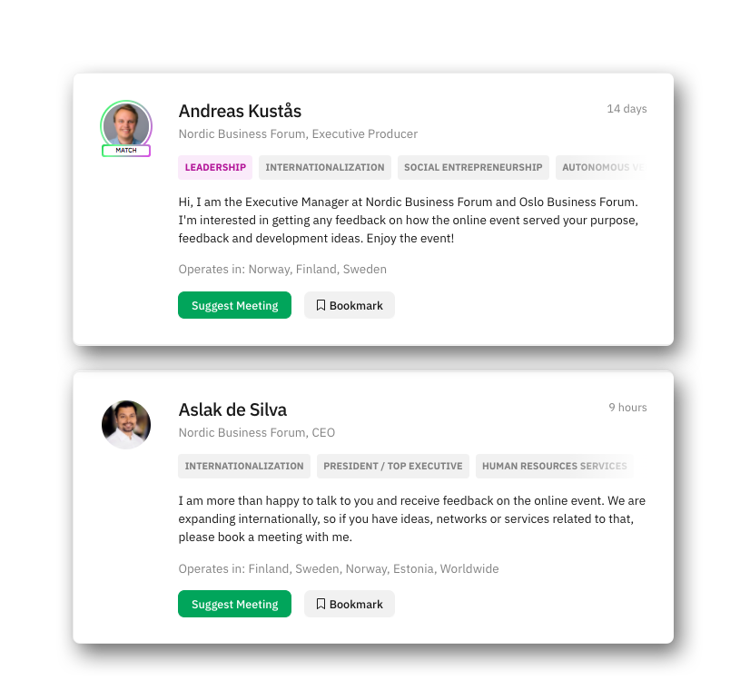740x700 pixels.
Task: Open Andreas Kustås name link
Action: pyautogui.click(x=240, y=111)
